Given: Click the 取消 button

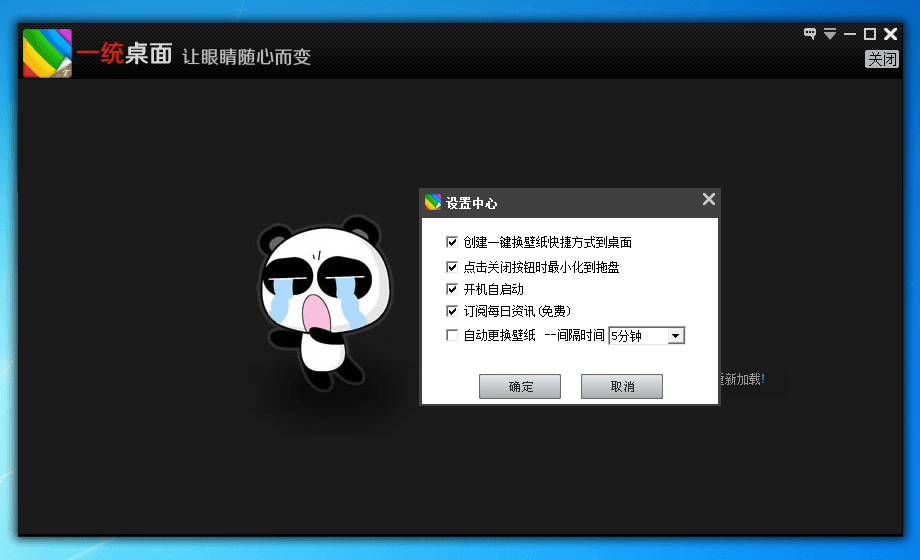Looking at the screenshot, I should [x=622, y=386].
